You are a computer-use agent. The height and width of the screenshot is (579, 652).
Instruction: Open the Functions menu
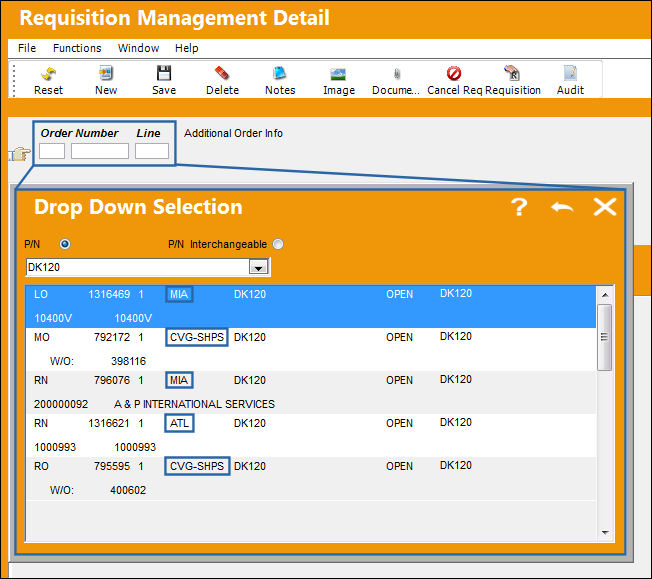77,48
